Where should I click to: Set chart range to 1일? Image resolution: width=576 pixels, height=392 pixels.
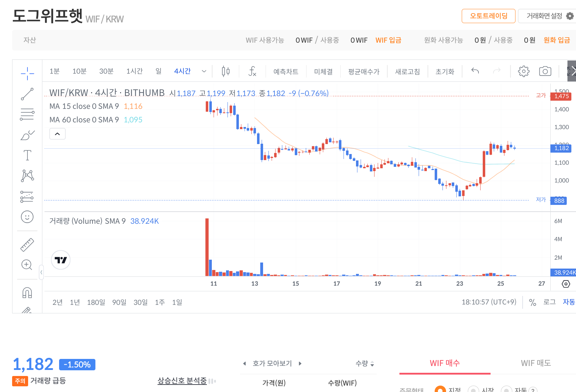(x=177, y=302)
